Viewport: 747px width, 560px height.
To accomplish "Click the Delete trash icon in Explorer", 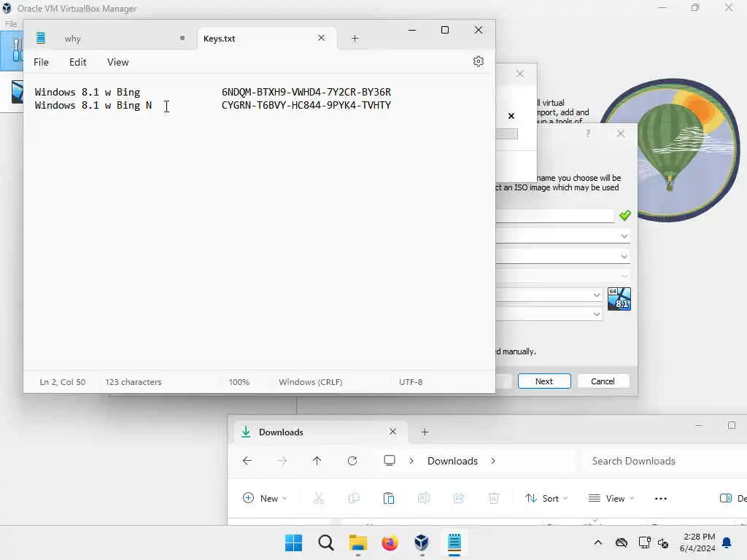I will [494, 498].
